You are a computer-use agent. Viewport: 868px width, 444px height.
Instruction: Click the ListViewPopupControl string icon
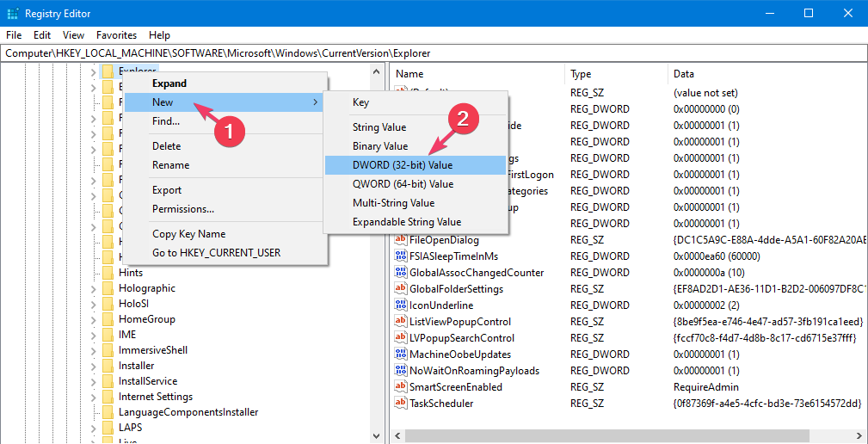point(400,322)
